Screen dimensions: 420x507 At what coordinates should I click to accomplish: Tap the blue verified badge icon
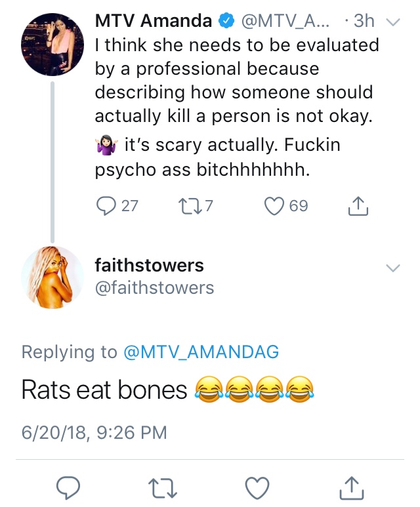(x=226, y=21)
